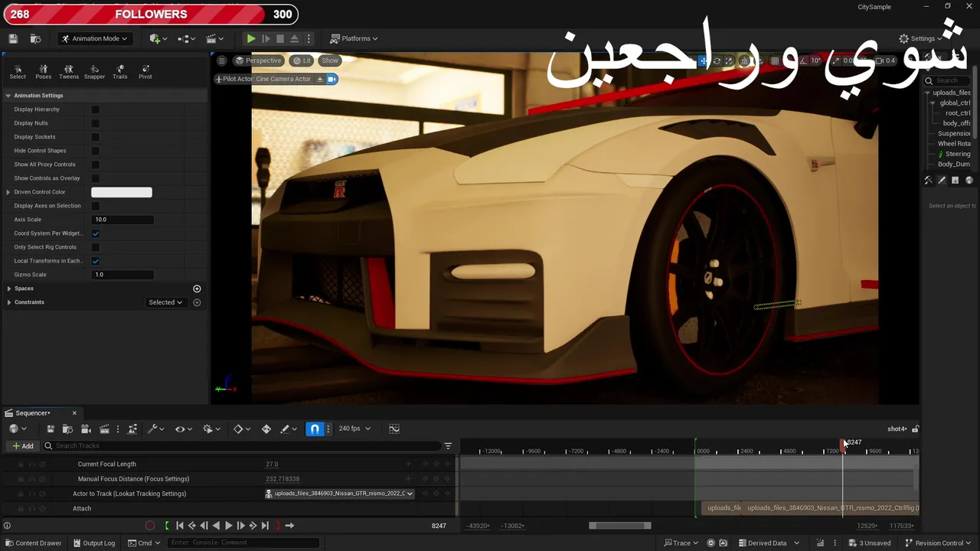Play the sequence forward
The height and width of the screenshot is (551, 980).
pyautogui.click(x=228, y=526)
